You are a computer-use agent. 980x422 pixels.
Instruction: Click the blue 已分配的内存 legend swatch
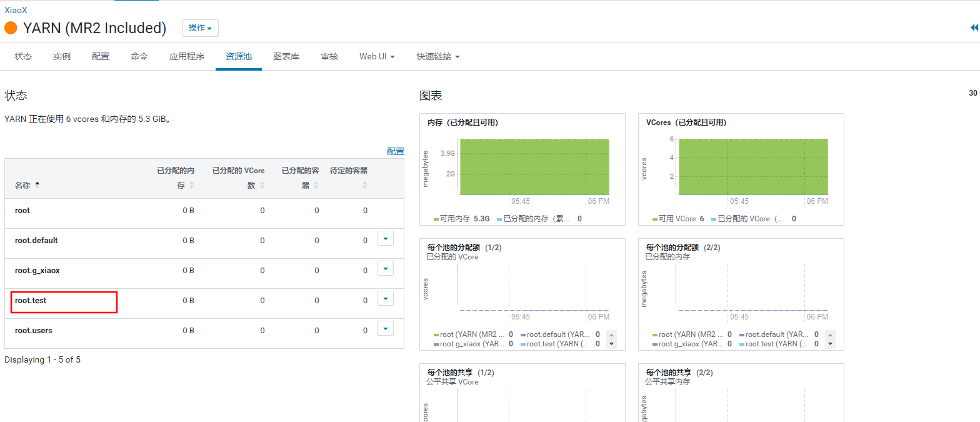point(499,219)
